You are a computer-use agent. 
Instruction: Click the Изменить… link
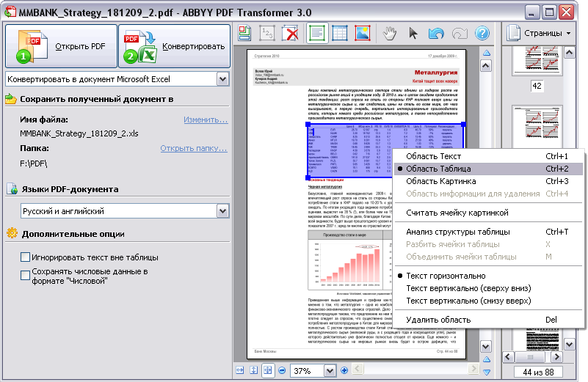pyautogui.click(x=206, y=120)
